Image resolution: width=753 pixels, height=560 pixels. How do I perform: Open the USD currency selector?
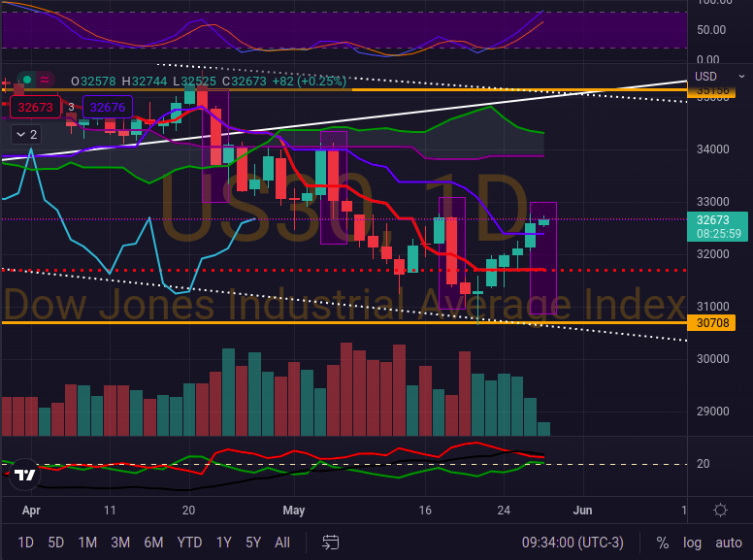tap(705, 77)
